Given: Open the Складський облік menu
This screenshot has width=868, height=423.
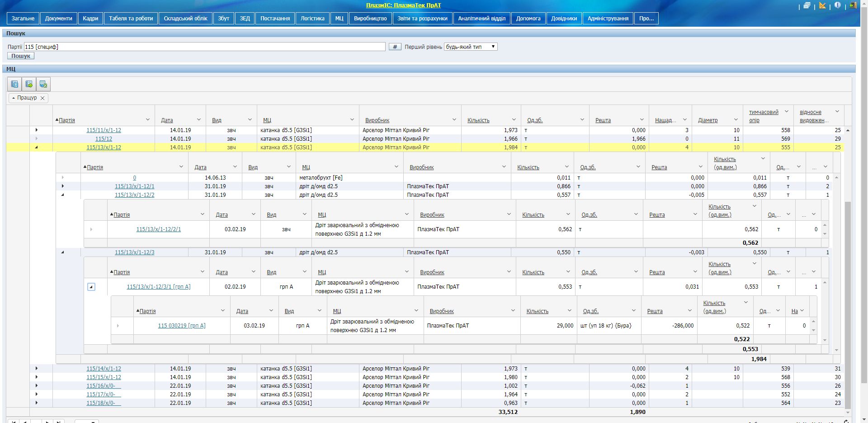Looking at the screenshot, I should [185, 19].
